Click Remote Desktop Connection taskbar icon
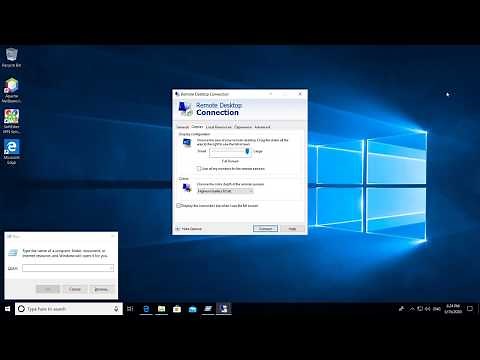Screen dimensions: 480x360 [x=224, y=309]
